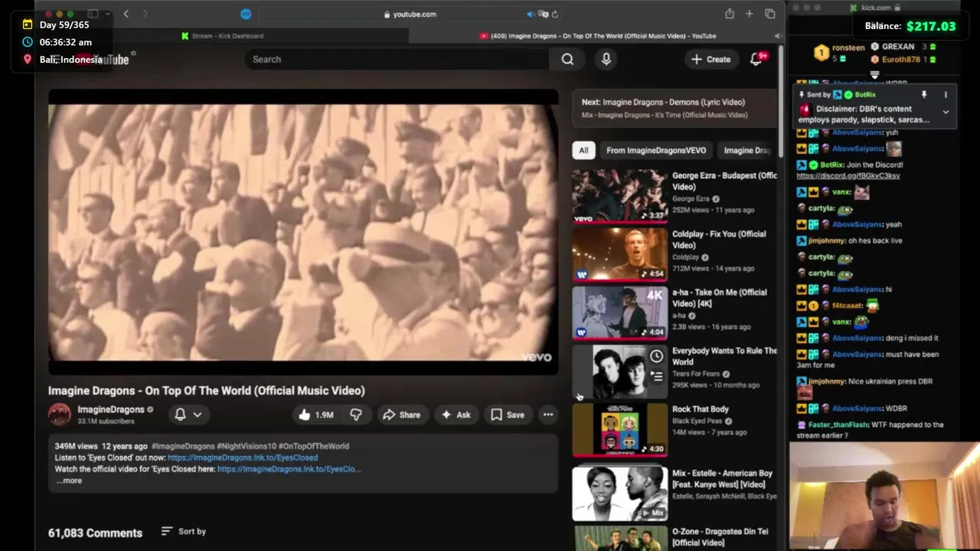Select From ImagineDragonsVEVO filter chip
This screenshot has width=980, height=551.
[x=656, y=150]
